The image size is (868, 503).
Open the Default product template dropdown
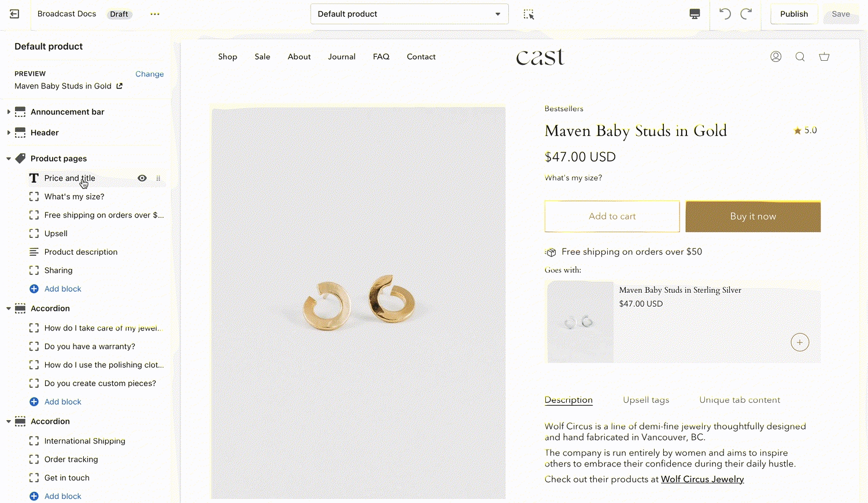point(409,14)
